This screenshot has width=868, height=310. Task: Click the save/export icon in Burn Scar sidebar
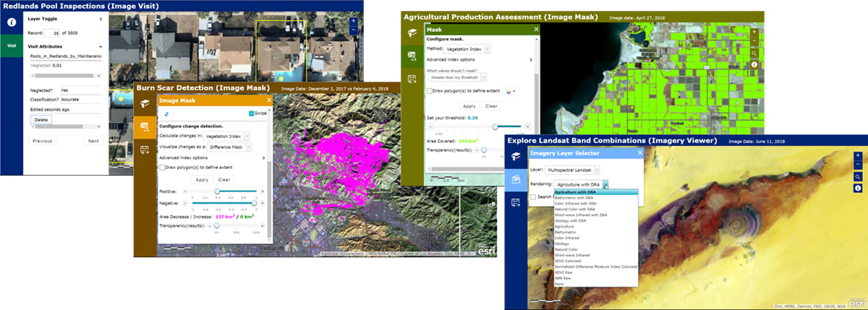tap(144, 150)
